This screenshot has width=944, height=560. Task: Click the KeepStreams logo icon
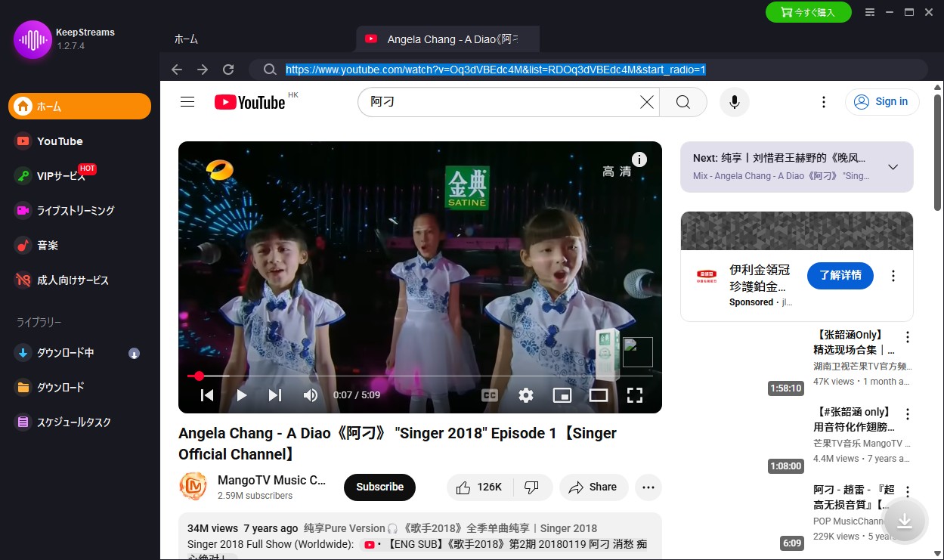pos(32,39)
